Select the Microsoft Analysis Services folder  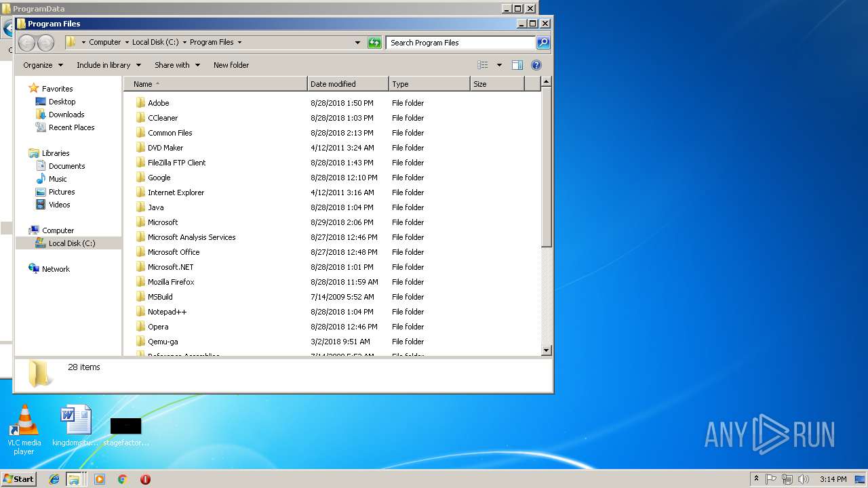[x=191, y=237]
